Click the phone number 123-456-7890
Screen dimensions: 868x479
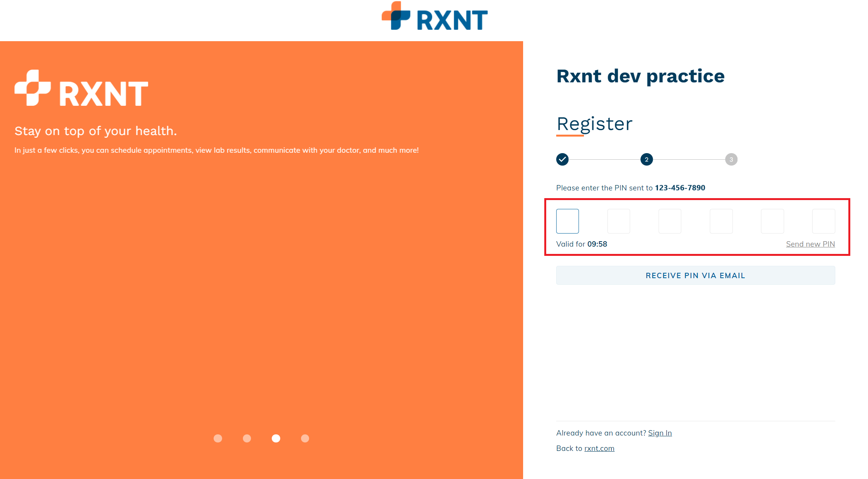point(680,188)
